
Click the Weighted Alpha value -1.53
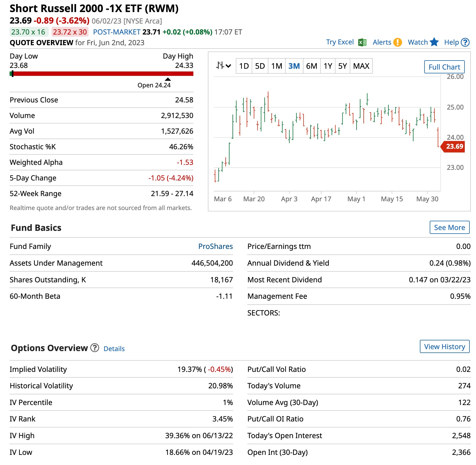tap(185, 162)
